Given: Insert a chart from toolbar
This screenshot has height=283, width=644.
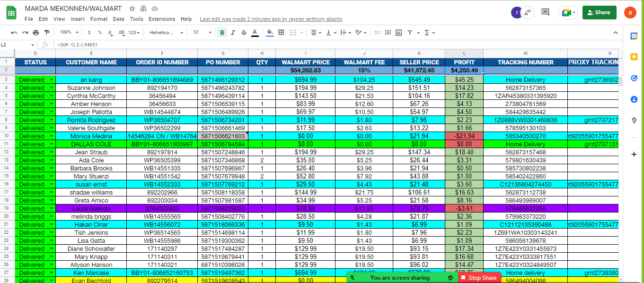Looking at the screenshot, I should [x=399, y=33].
